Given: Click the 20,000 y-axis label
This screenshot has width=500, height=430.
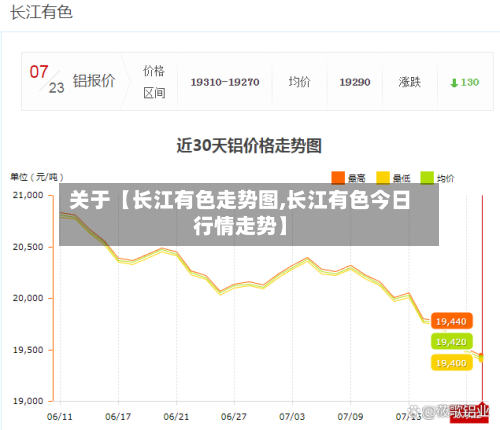Looking at the screenshot, I should click(28, 298).
